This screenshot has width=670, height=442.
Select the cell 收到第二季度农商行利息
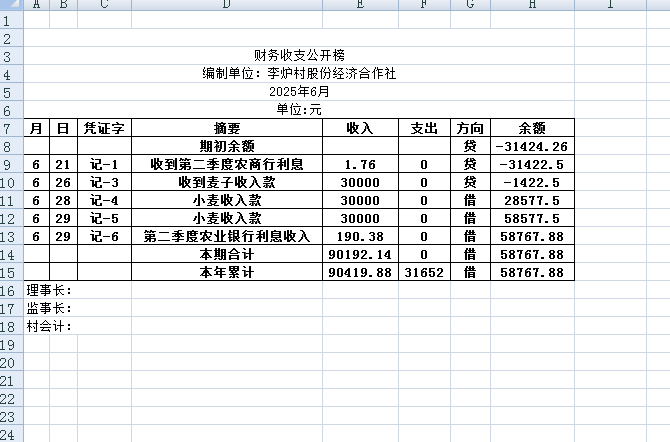(227, 164)
